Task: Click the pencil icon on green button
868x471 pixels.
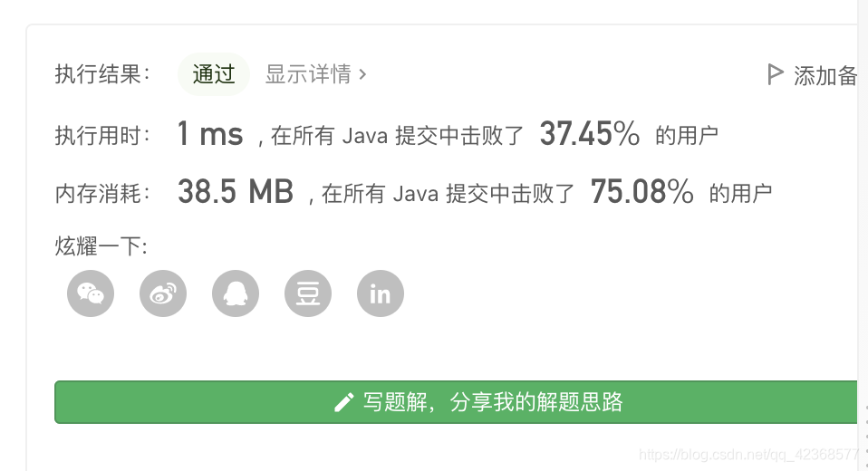Action: (x=343, y=402)
